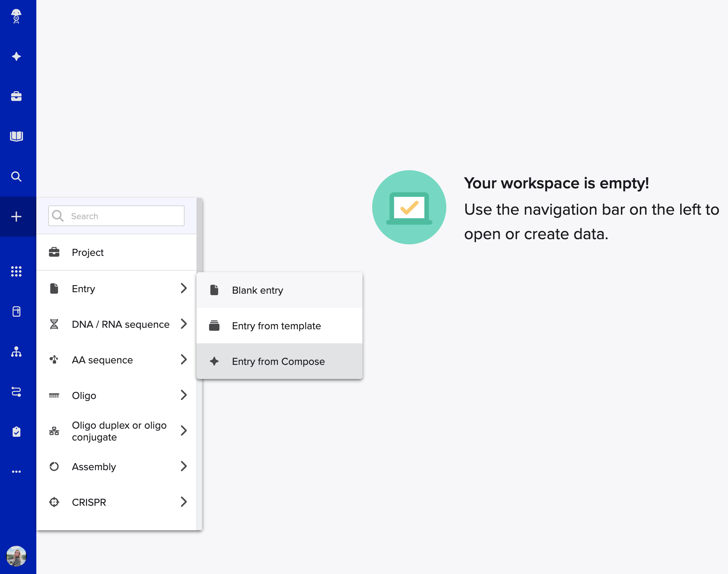Open the nine-dot grid applications icon
Viewport: 728px width, 574px height.
tap(16, 271)
